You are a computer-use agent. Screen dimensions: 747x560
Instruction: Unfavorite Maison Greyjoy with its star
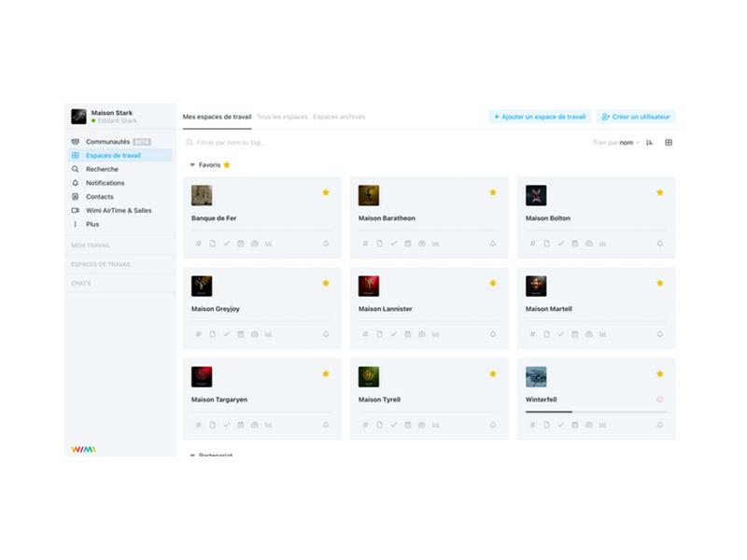(x=326, y=283)
